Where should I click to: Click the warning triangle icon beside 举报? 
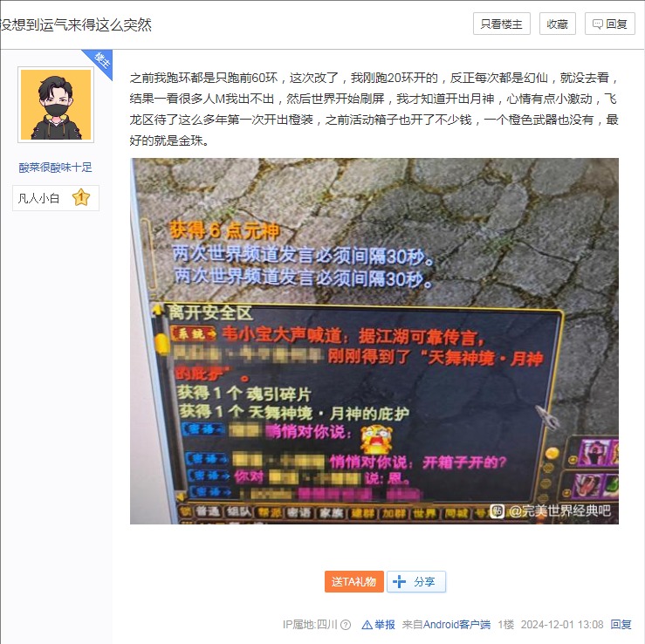point(367,625)
